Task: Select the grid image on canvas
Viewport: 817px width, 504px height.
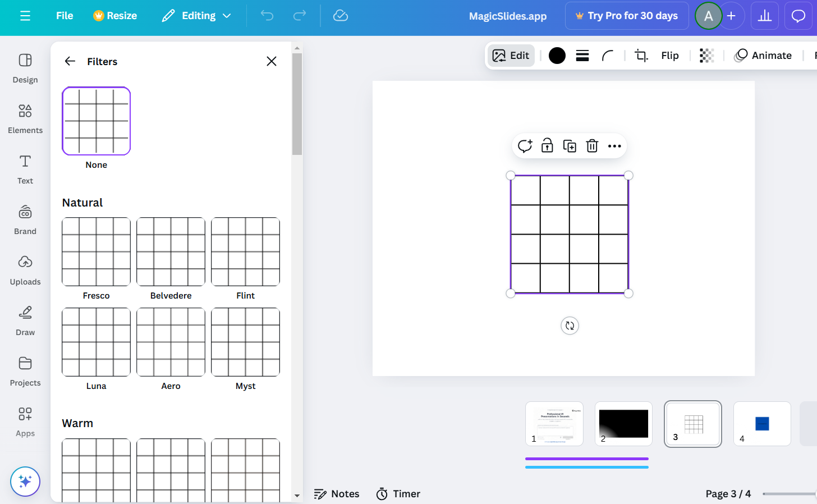Action: coord(570,234)
